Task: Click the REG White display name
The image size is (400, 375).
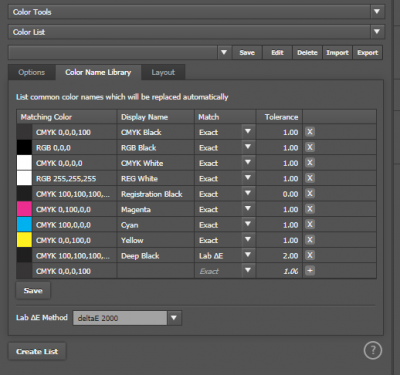Action: (139, 179)
